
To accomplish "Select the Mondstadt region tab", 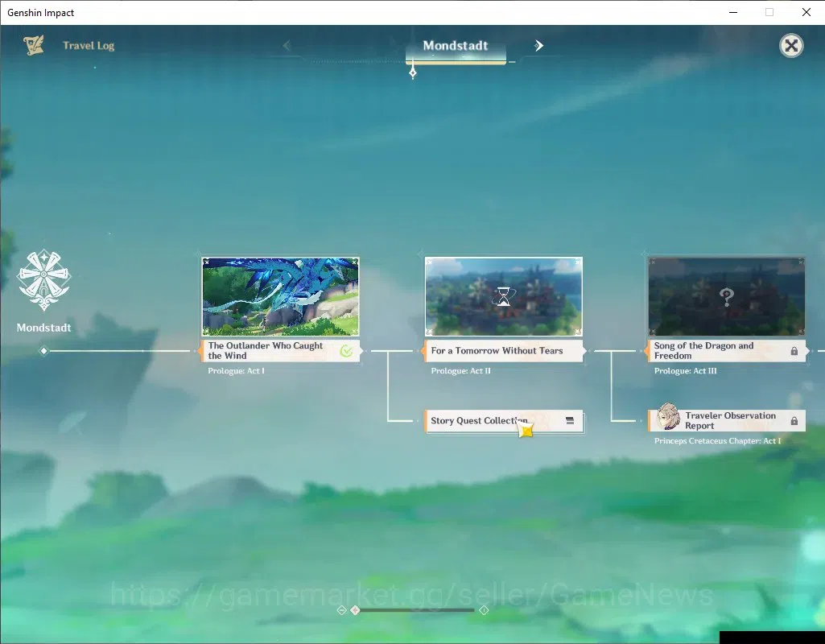I will 456,47.
